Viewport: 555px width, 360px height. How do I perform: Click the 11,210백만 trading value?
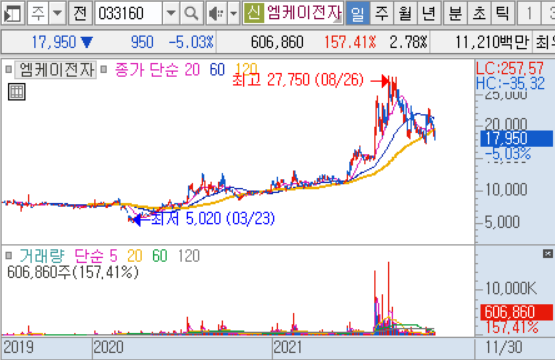click(491, 42)
